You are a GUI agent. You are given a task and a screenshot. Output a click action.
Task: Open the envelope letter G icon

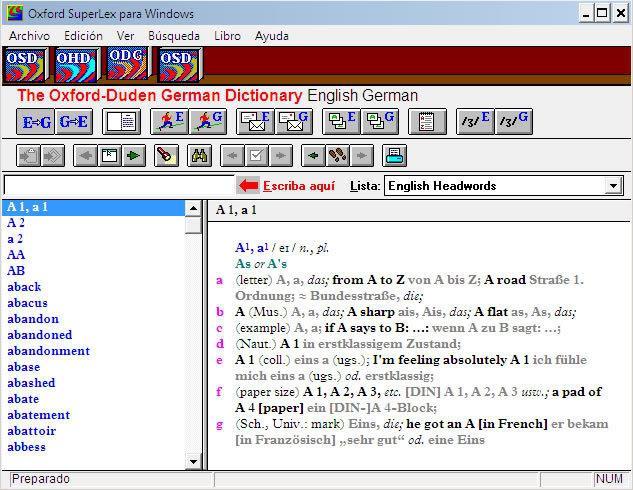click(293, 121)
